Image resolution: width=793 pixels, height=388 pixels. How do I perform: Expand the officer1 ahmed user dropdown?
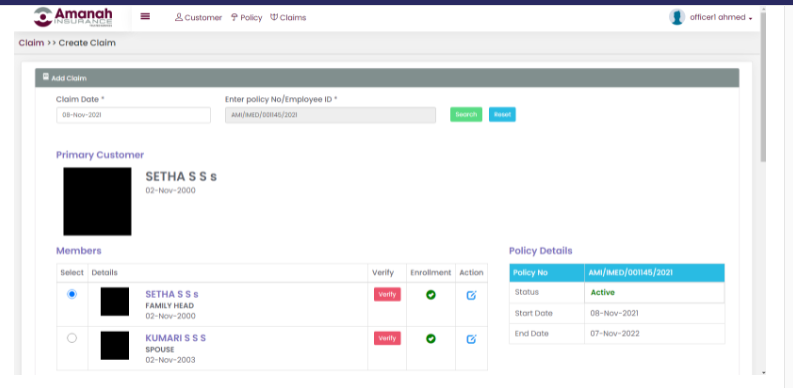click(721, 18)
